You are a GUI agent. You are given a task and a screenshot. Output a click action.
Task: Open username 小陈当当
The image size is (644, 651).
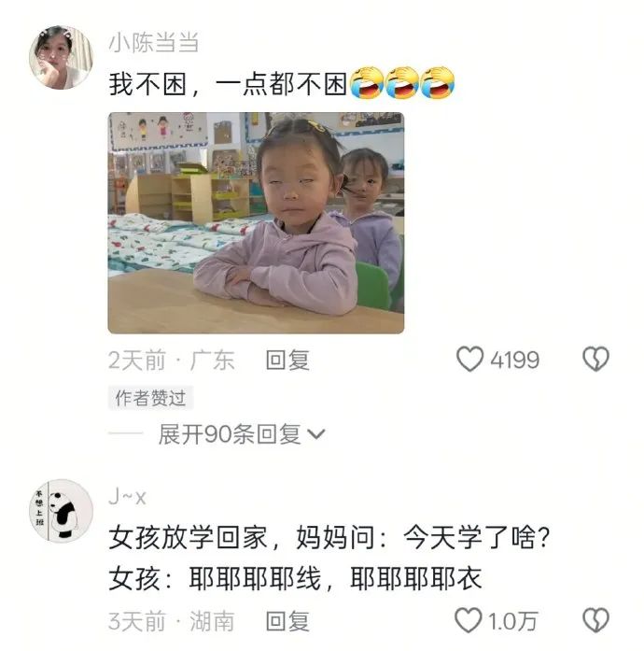coord(153,43)
